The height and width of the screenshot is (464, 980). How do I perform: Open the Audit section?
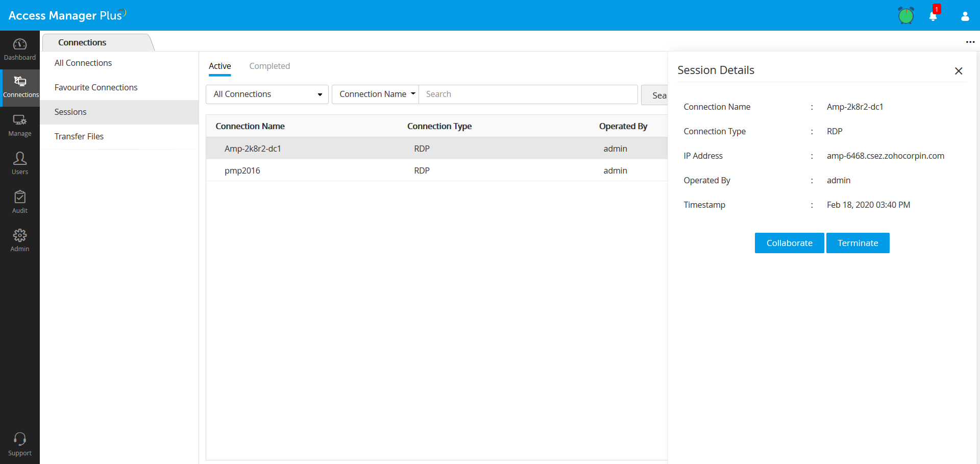(19, 201)
